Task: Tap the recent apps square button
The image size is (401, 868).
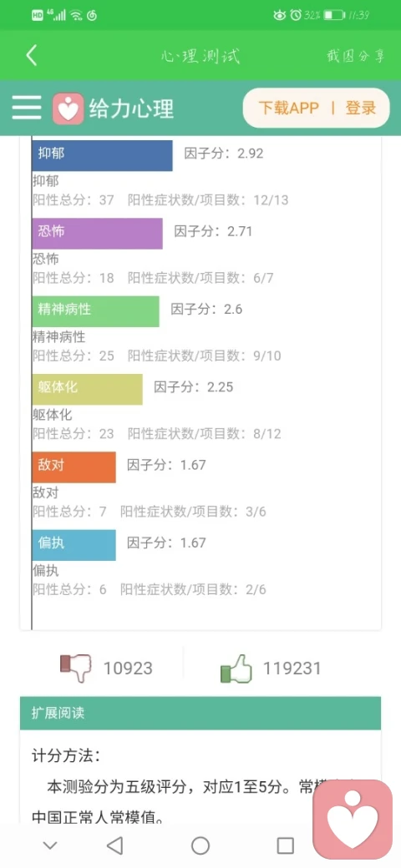Action: [285, 845]
